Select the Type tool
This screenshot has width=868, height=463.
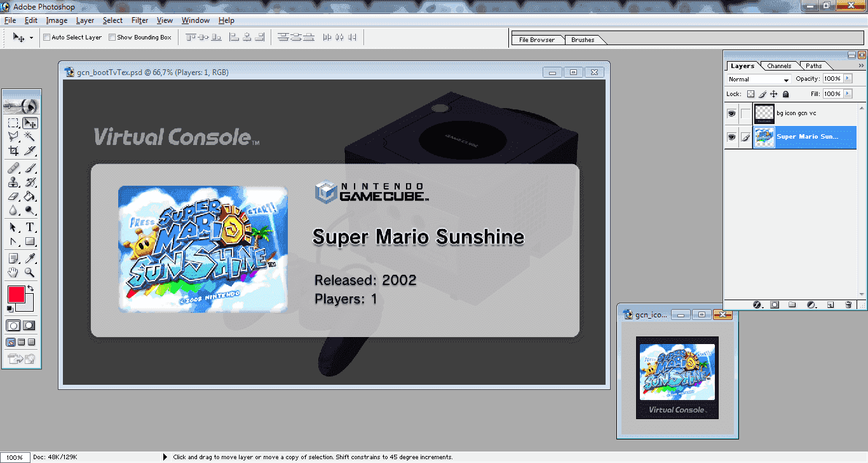30,228
